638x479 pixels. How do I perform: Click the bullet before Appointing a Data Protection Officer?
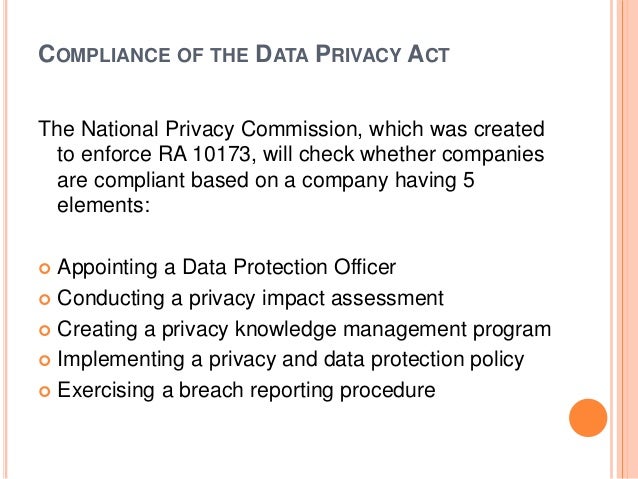[x=44, y=269]
